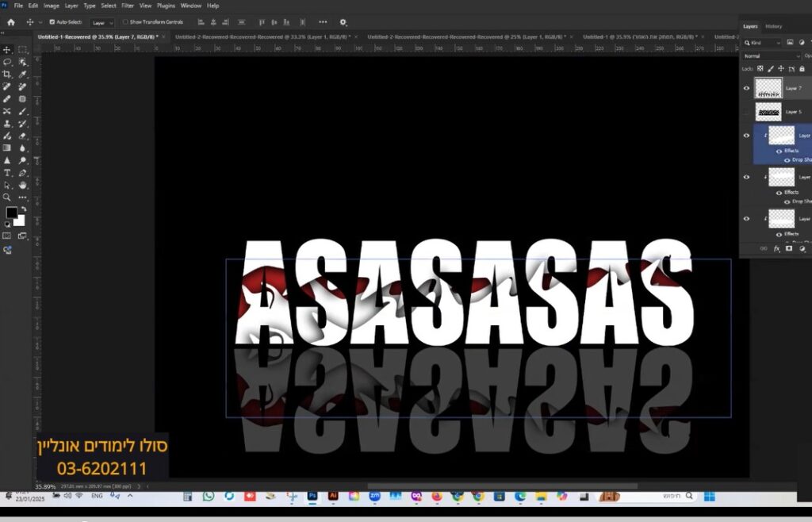The height and width of the screenshot is (522, 812).
Task: Select the Move tool in the toolbar
Action: 7,49
